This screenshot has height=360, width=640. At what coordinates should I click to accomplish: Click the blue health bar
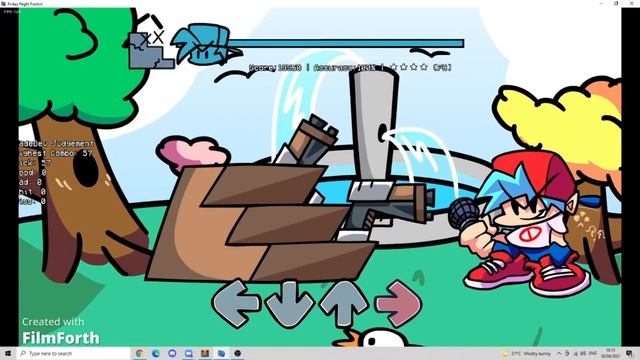tap(345, 43)
